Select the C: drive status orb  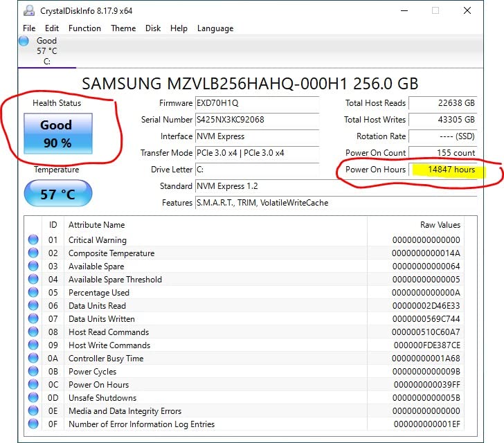pyautogui.click(x=24, y=41)
